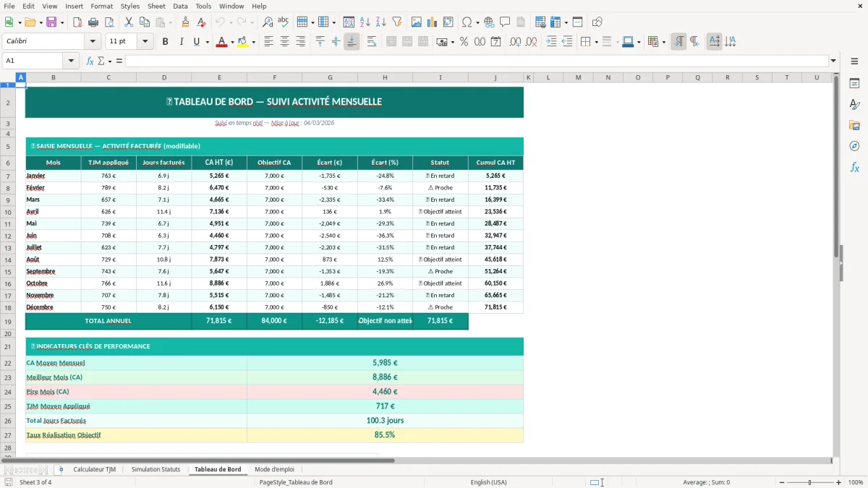Open the Font Name dropdown
Image resolution: width=868 pixels, height=488 pixels.
click(92, 42)
